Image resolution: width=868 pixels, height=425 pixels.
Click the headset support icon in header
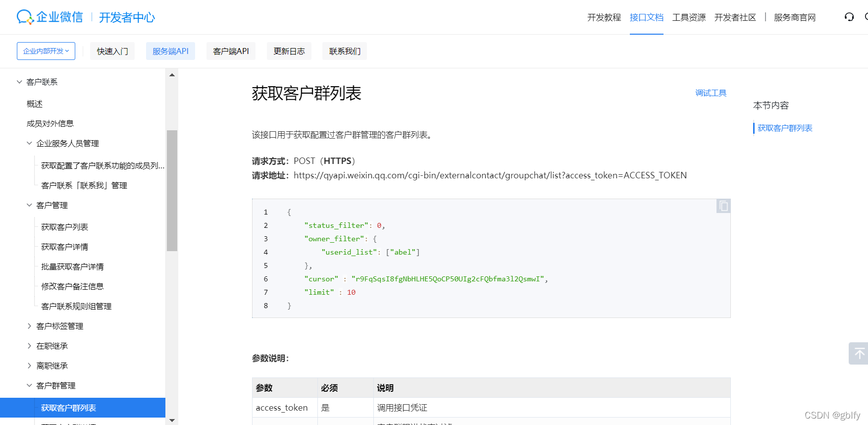click(849, 17)
